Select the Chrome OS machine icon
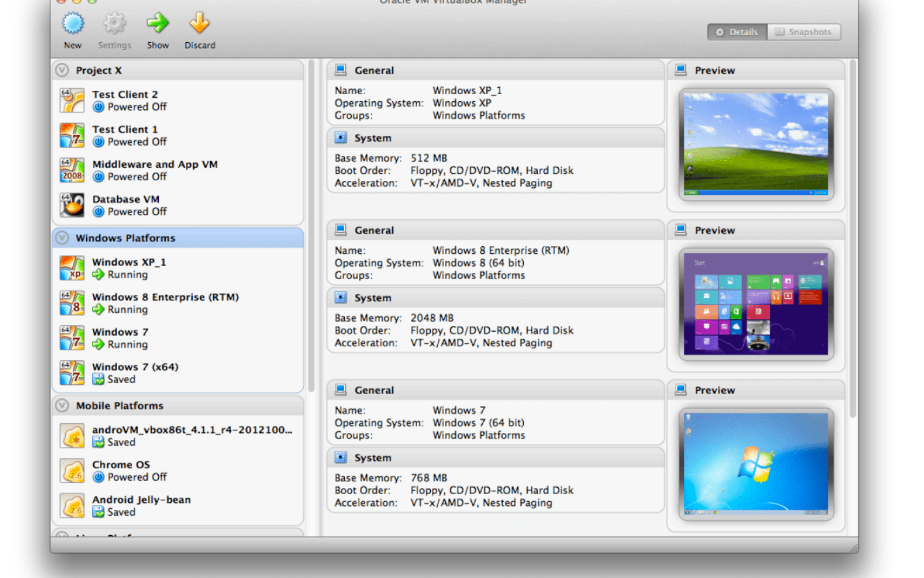 tap(72, 471)
